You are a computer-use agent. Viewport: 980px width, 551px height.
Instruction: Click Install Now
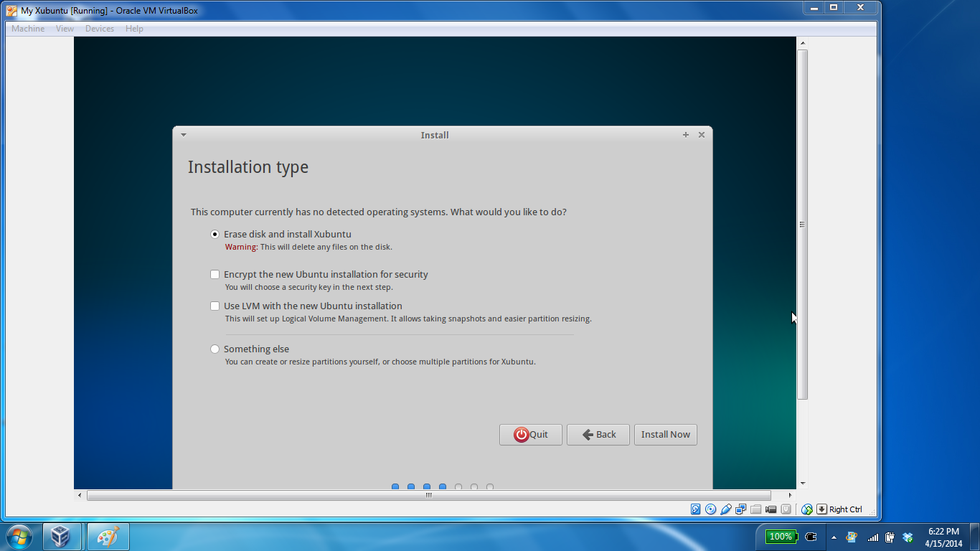tap(666, 435)
